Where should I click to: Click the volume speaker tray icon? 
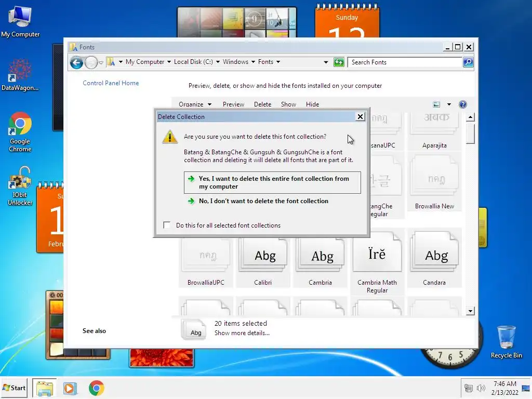click(481, 388)
